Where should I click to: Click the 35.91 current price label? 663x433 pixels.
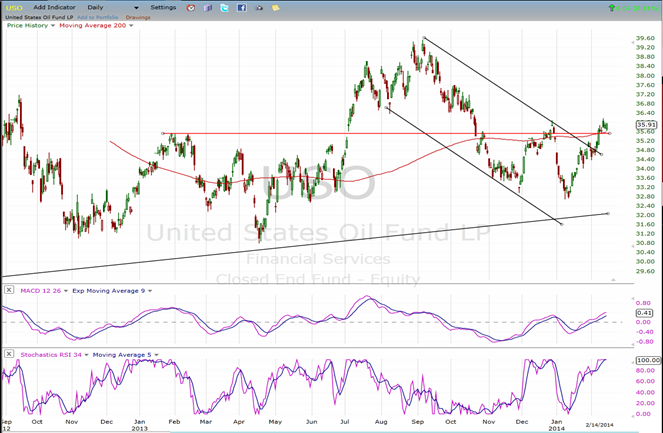[646, 124]
